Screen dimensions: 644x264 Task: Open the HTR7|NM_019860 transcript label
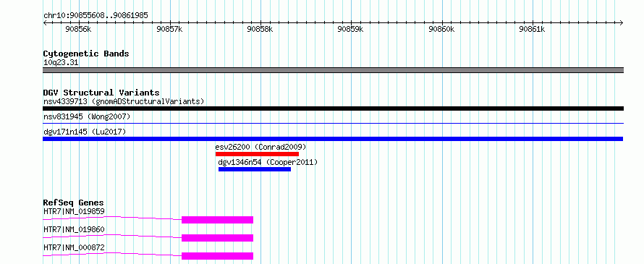tap(74, 229)
